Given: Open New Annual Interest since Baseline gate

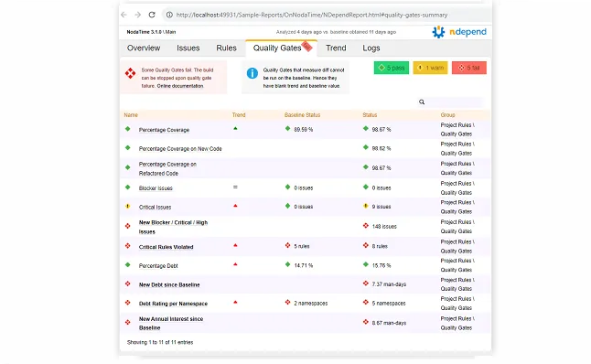Looking at the screenshot, I should tap(171, 324).
